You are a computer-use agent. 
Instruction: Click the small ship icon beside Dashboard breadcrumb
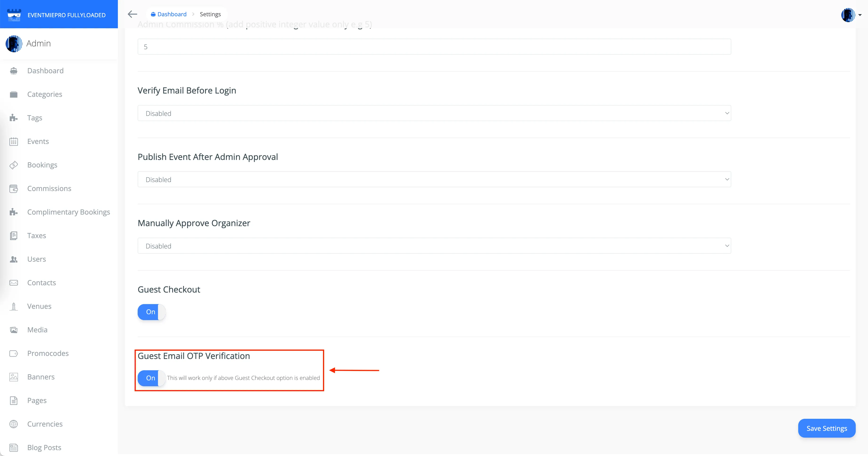(153, 14)
